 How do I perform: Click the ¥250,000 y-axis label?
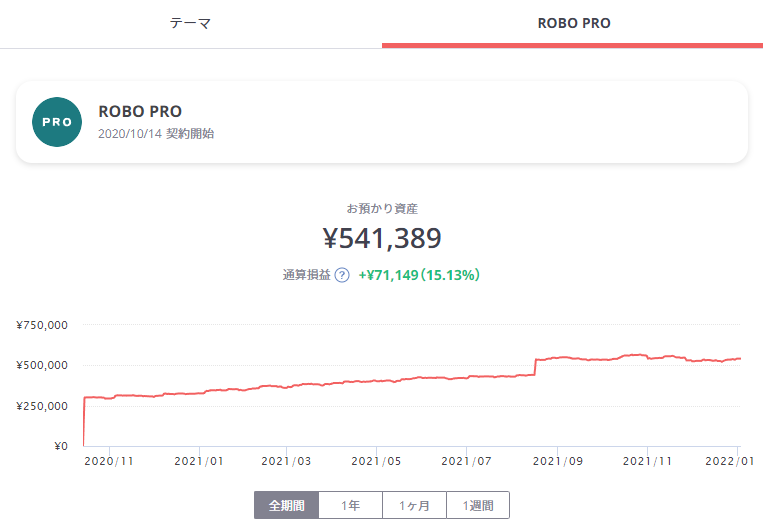[42, 405]
